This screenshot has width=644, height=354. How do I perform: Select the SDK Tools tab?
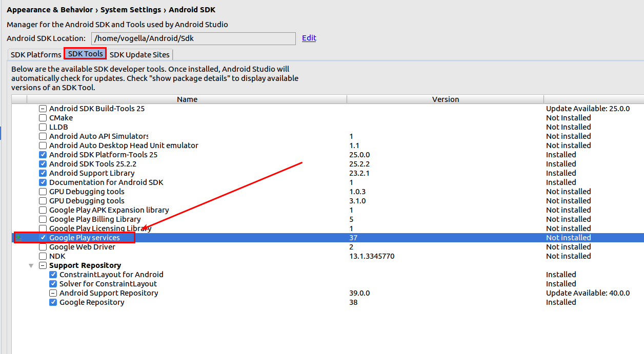85,54
